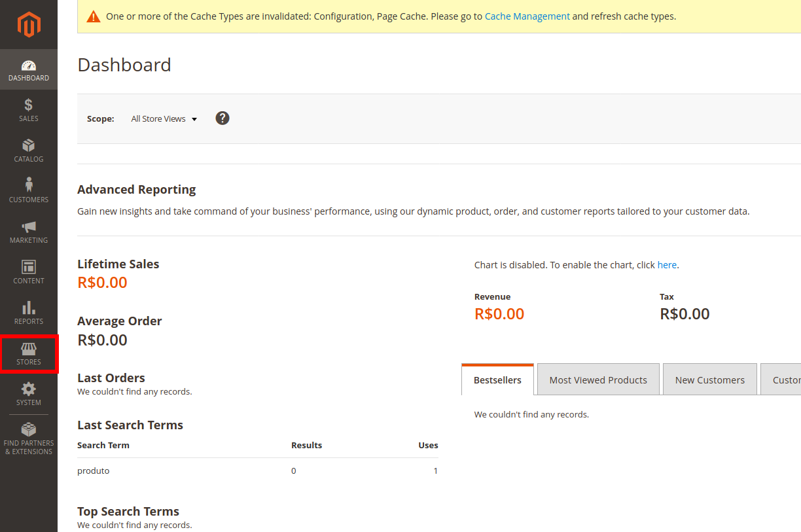Switch to the New Customers tab
The width and height of the screenshot is (801, 532).
click(709, 380)
